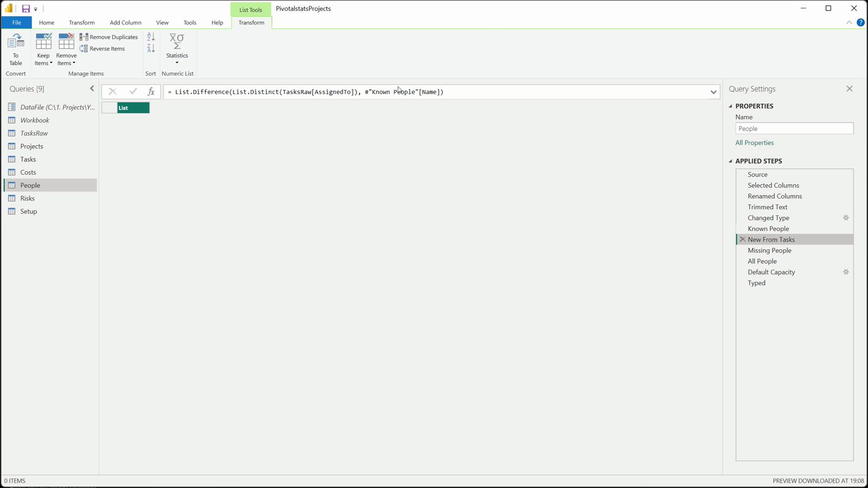
Task: Edit the query Name field
Action: click(x=794, y=129)
